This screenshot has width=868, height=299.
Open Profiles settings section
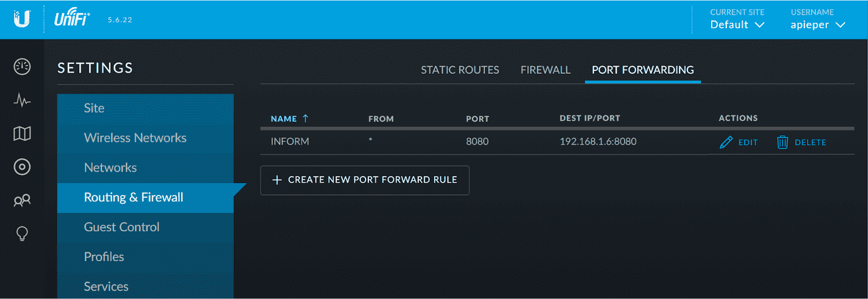145,257
